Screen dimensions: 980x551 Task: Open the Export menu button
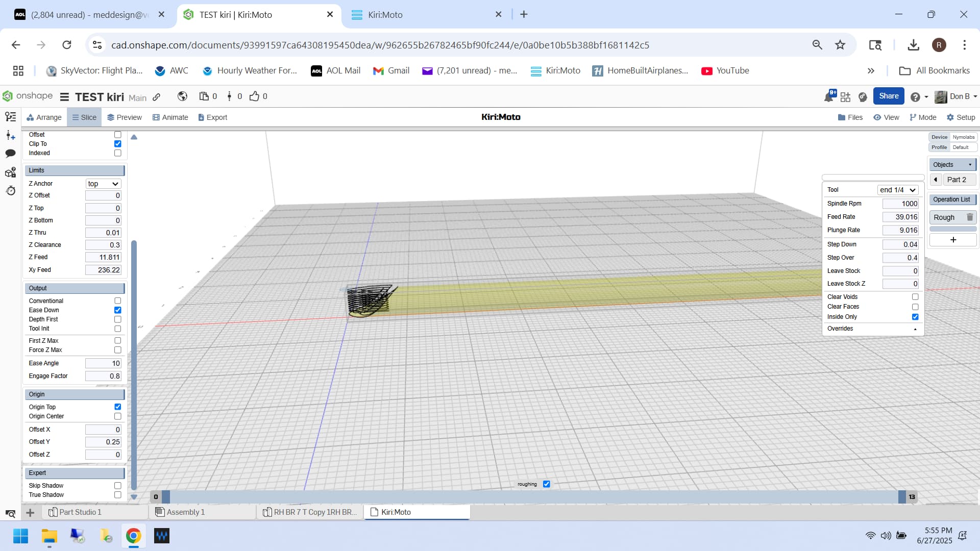tap(212, 117)
